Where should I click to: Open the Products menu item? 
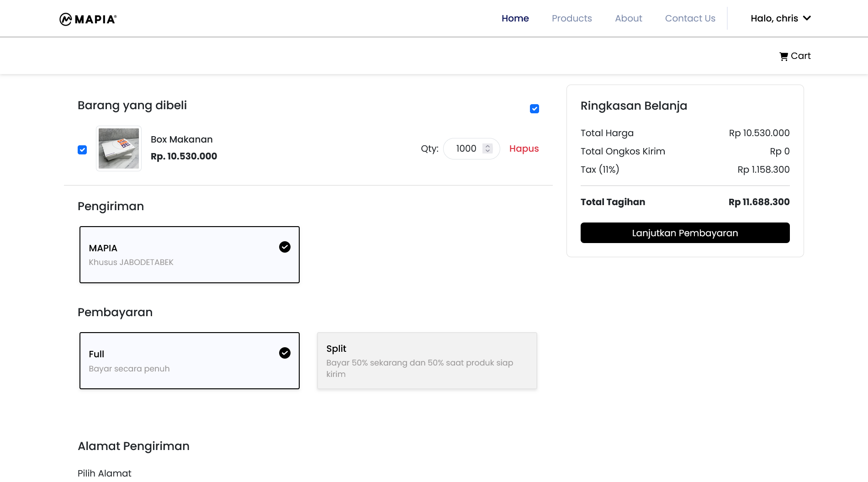tap(572, 18)
